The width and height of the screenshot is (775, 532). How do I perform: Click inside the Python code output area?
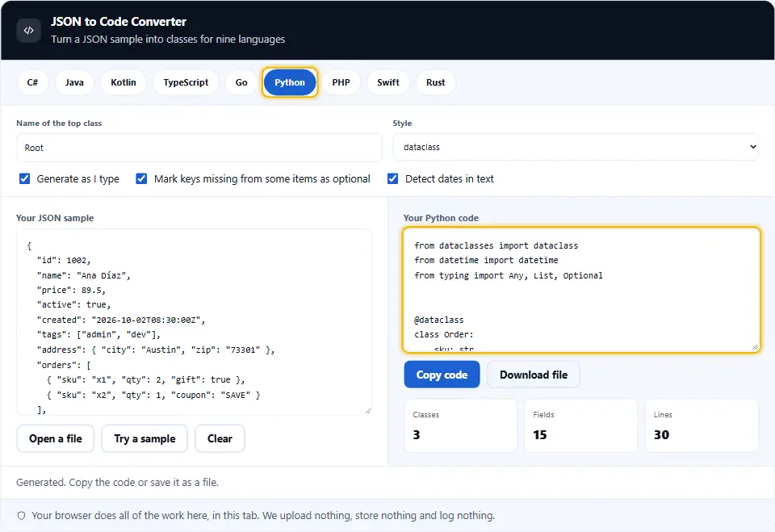point(581,290)
